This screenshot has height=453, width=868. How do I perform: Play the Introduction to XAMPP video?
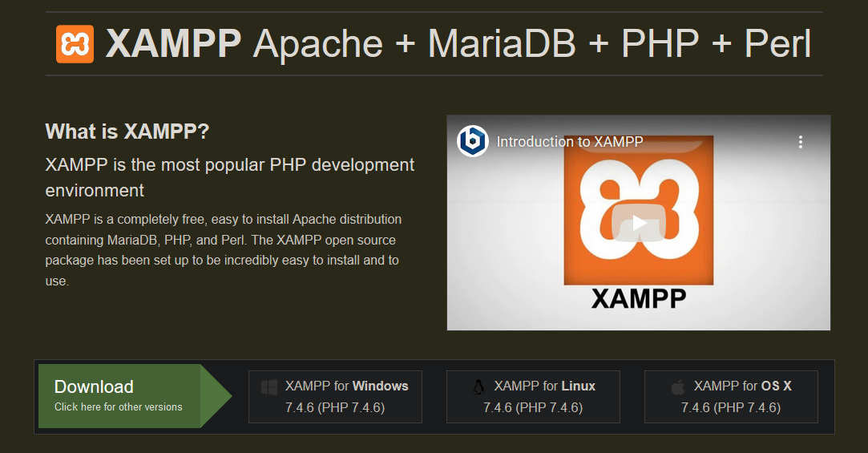(x=639, y=223)
